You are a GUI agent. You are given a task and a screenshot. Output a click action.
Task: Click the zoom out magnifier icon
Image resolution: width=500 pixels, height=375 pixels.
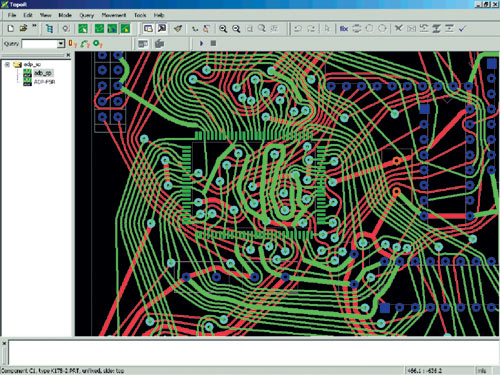236,29
